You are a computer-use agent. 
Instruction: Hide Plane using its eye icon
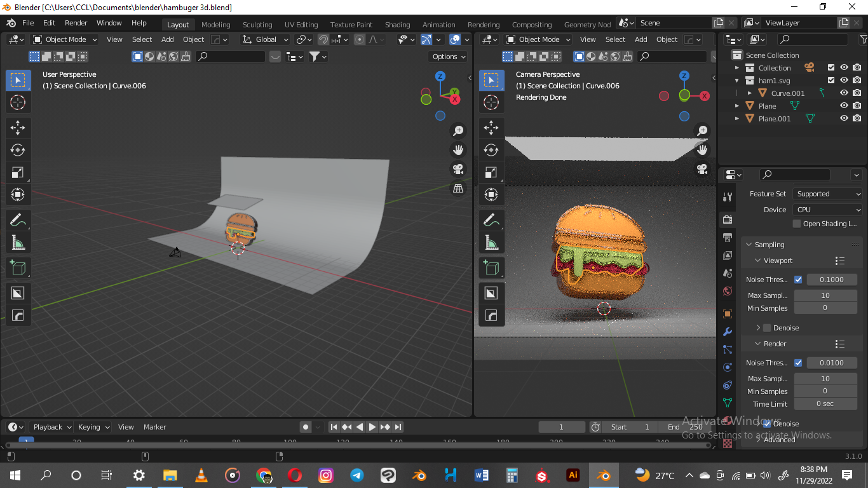844,106
